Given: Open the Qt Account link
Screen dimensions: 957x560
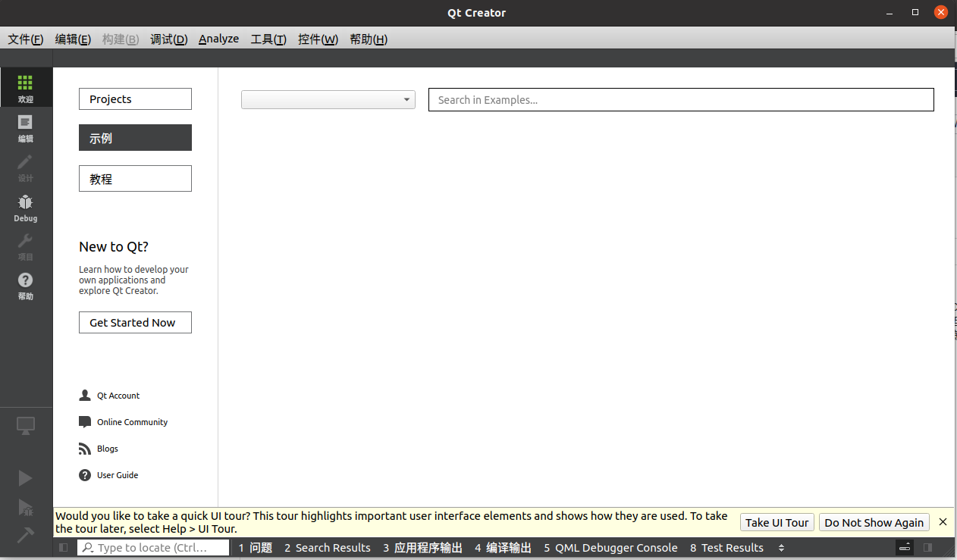Looking at the screenshot, I should [118, 396].
